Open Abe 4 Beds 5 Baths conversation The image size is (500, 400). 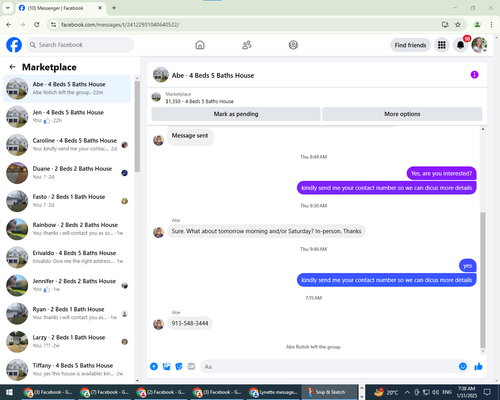(67, 88)
